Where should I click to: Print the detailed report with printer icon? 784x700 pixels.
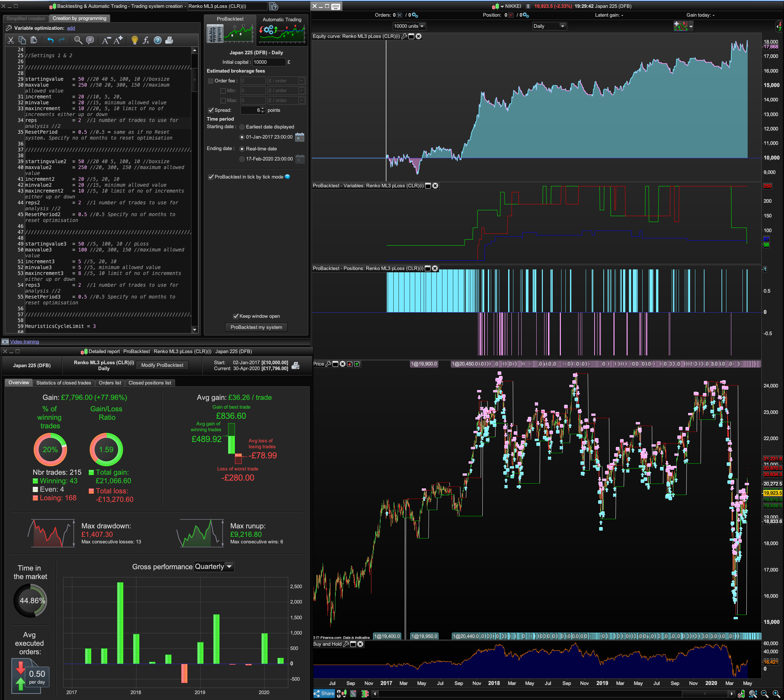tap(295, 366)
